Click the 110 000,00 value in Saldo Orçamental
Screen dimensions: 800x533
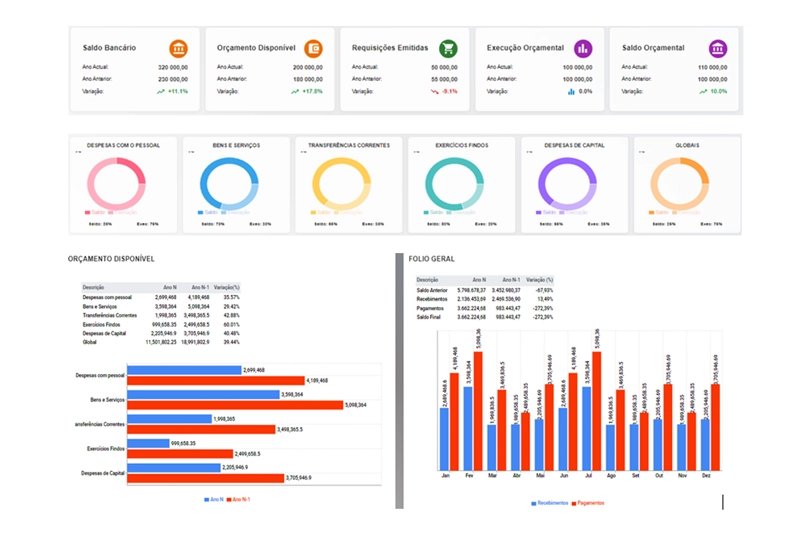tap(712, 67)
